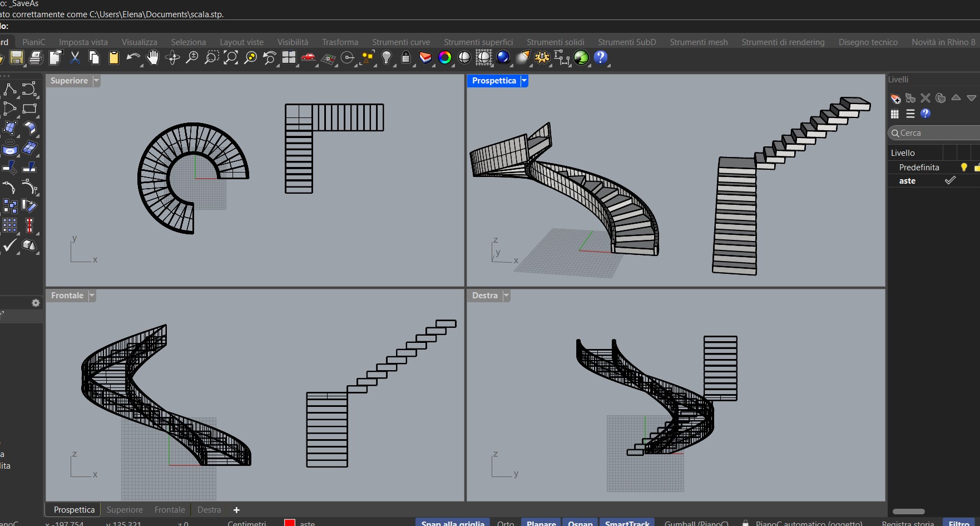Screen dimensions: 980x526
Task: Click the Undo arrow icon
Action: (133, 57)
